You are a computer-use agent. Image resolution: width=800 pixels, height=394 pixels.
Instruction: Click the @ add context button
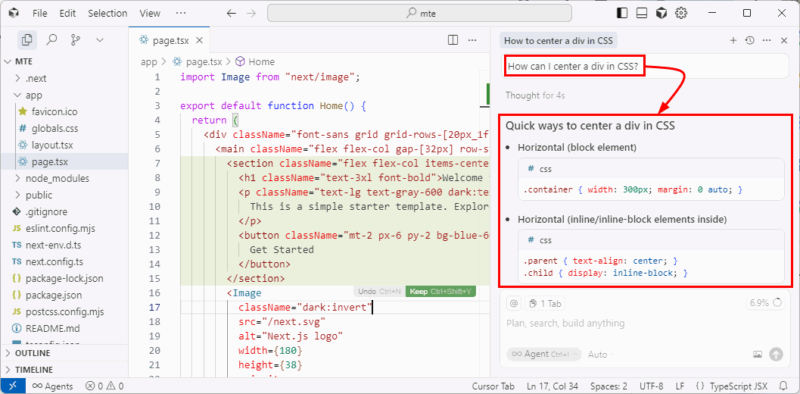[x=514, y=304]
